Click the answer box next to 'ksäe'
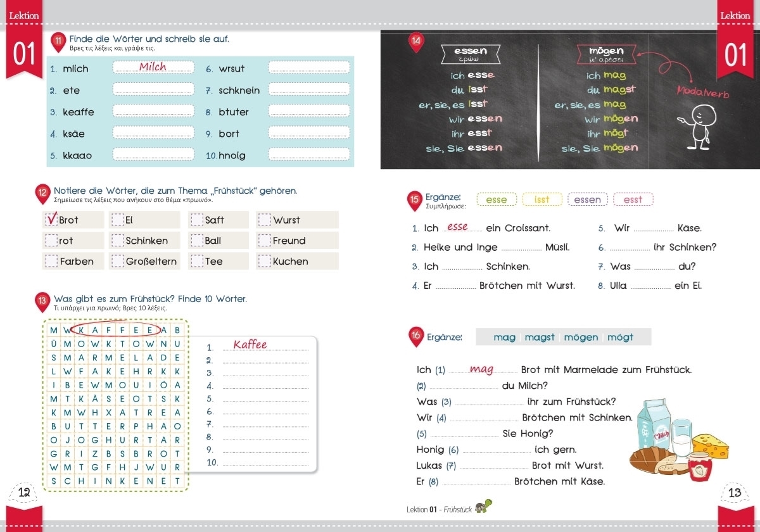Viewport: 760px width, 532px height. (153, 133)
